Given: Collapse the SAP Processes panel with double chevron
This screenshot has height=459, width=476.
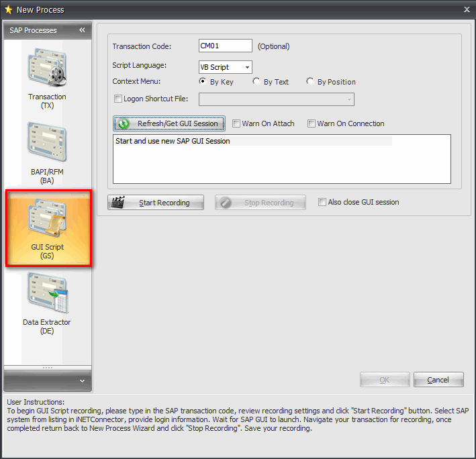Looking at the screenshot, I should click(x=82, y=30).
